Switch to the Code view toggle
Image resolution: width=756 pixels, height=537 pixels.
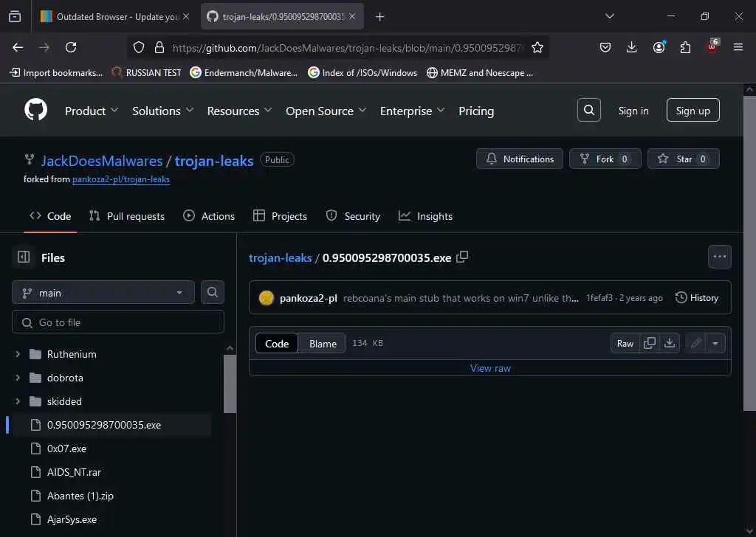tap(277, 344)
